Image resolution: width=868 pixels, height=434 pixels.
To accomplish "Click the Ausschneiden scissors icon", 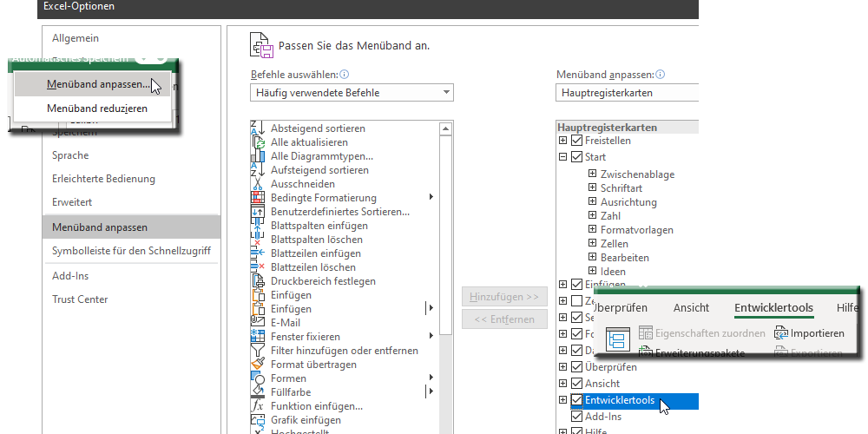I will point(258,184).
